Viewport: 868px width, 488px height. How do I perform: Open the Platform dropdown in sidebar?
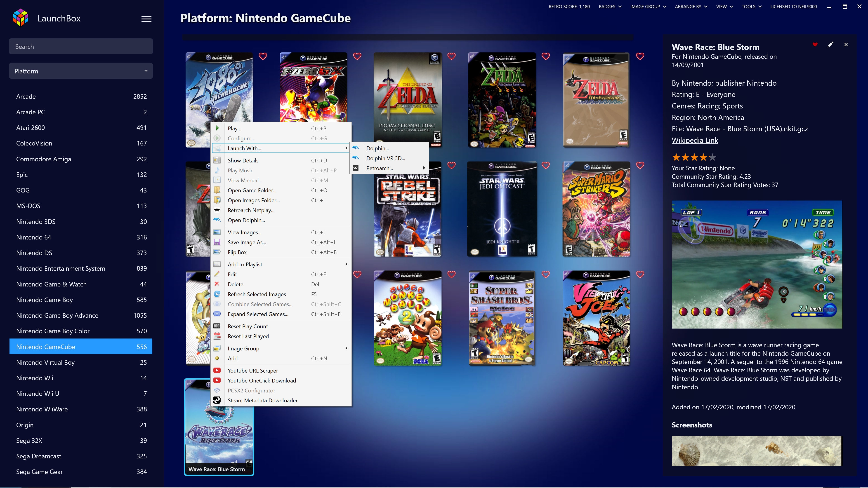81,71
